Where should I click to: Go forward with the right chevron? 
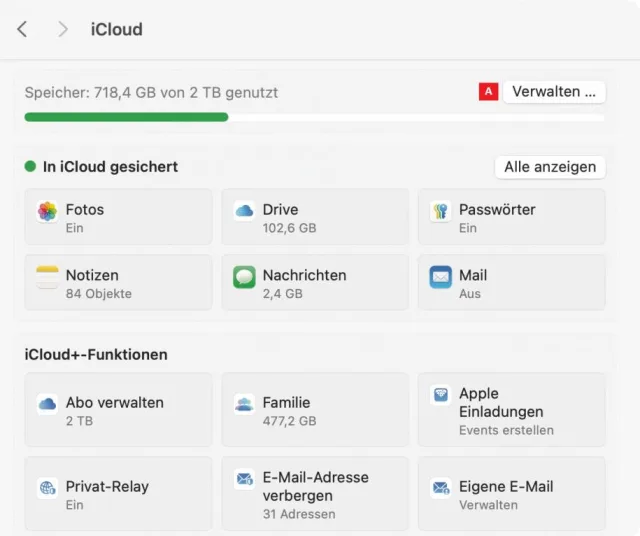tap(63, 30)
